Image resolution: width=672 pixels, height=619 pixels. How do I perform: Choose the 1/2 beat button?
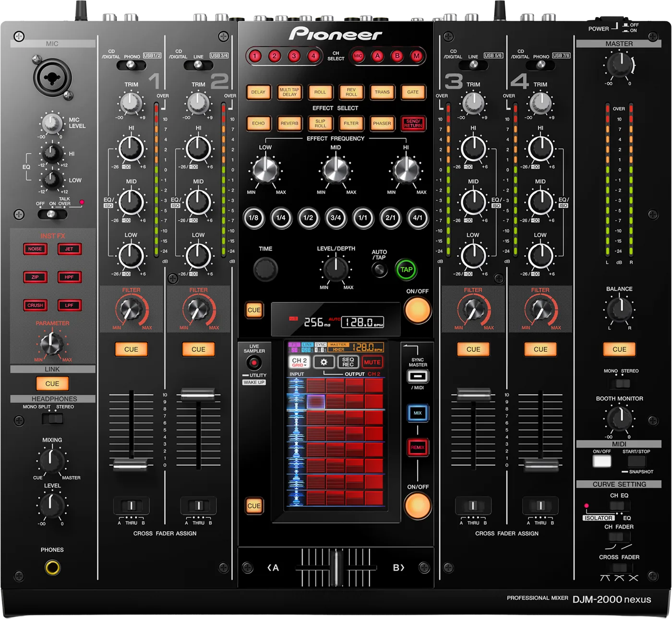308,218
